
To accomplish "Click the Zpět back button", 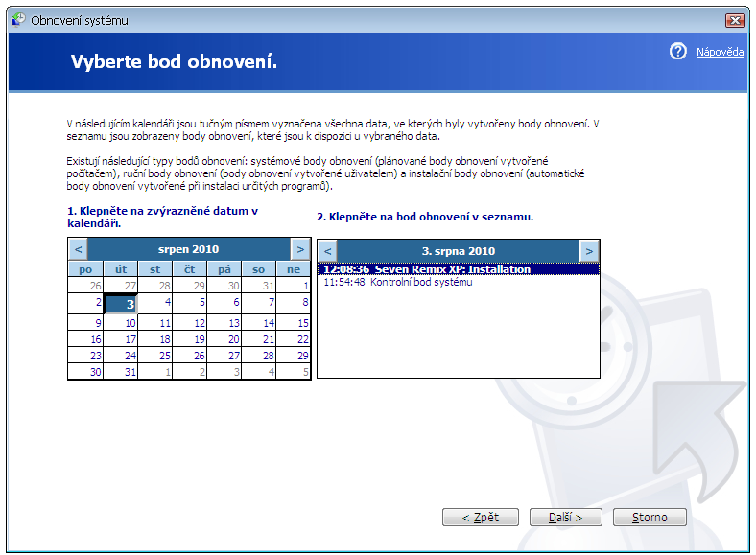I will 481,518.
